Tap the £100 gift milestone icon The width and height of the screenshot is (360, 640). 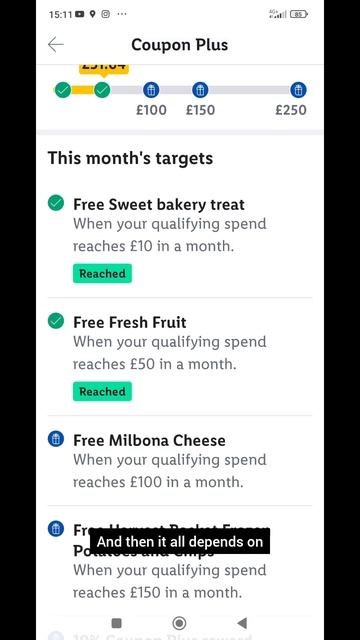pyautogui.click(x=151, y=90)
